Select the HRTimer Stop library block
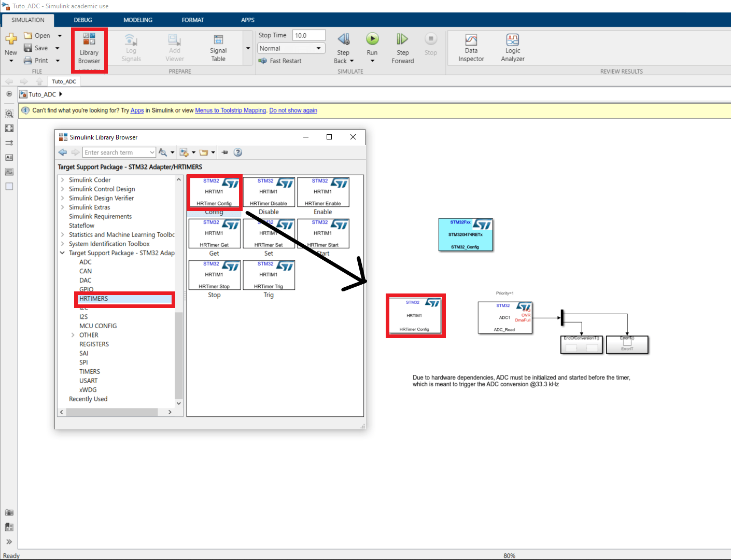This screenshot has height=560, width=731. point(214,275)
